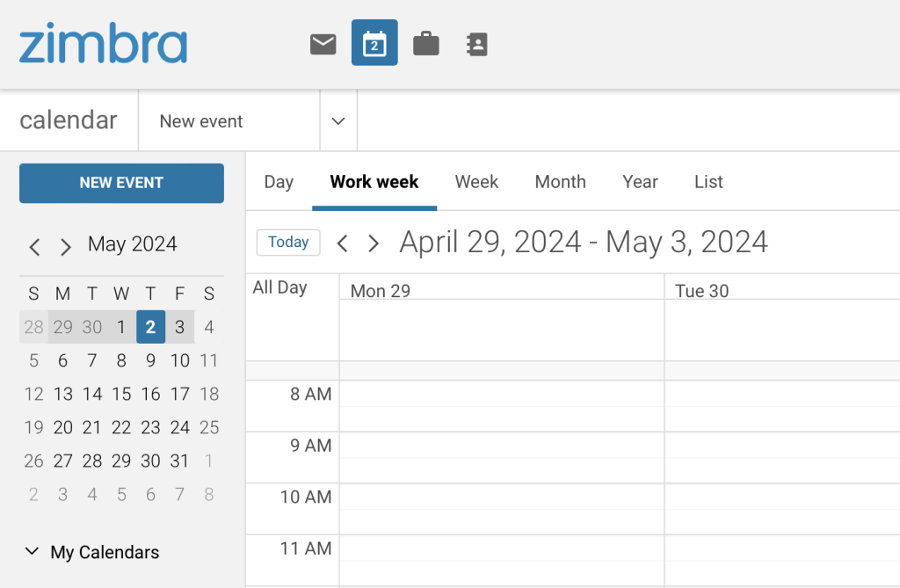This screenshot has height=588, width=900.
Task: Switch to the Week view tab
Action: click(476, 182)
